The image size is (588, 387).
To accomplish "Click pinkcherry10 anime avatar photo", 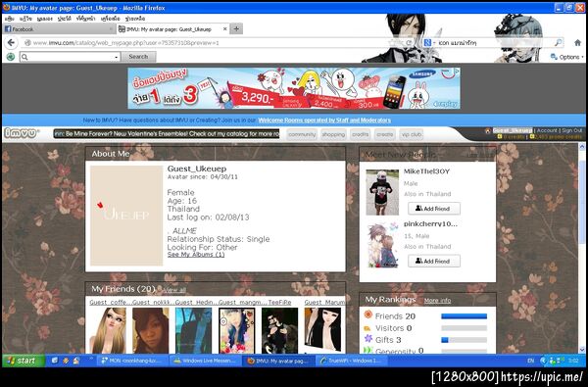I will (382, 245).
